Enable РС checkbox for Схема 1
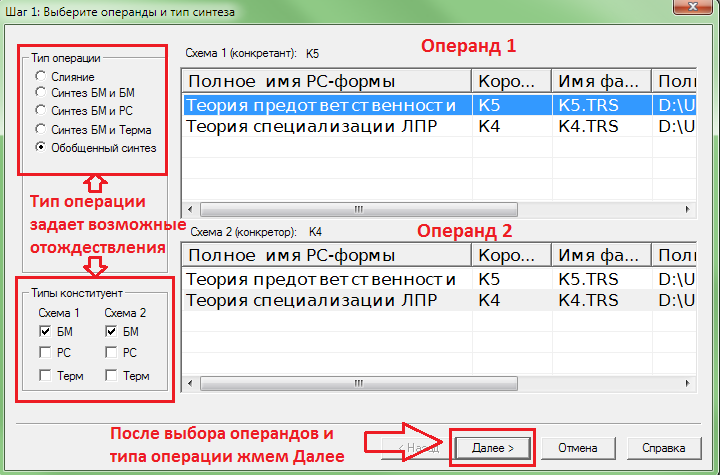 pyautogui.click(x=47, y=352)
